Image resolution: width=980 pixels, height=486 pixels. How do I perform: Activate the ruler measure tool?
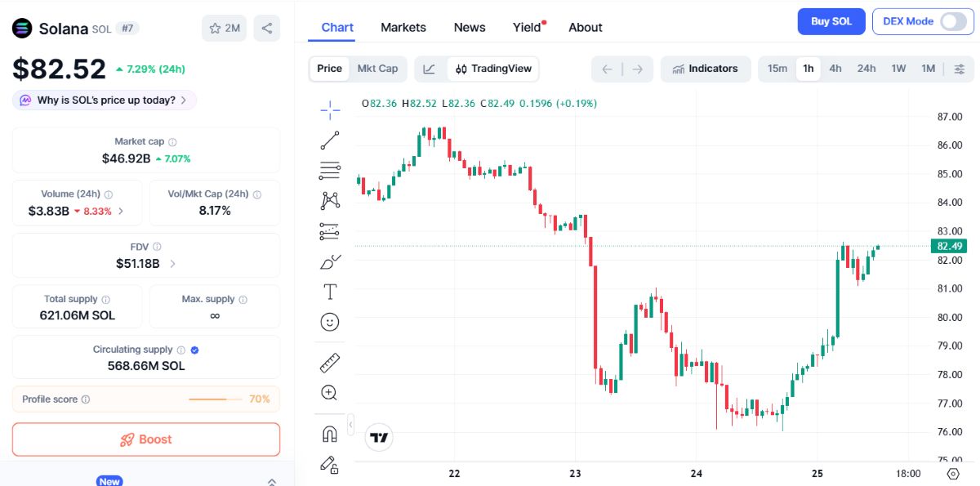330,362
